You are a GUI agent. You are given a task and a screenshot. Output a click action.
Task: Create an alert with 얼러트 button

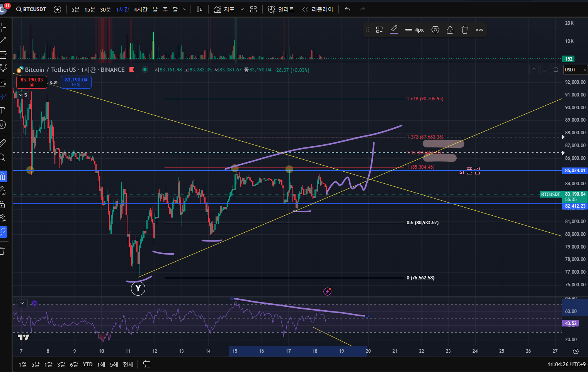tap(281, 9)
